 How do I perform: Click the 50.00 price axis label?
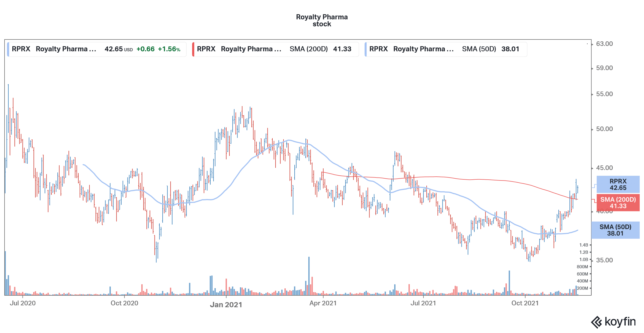click(x=604, y=129)
